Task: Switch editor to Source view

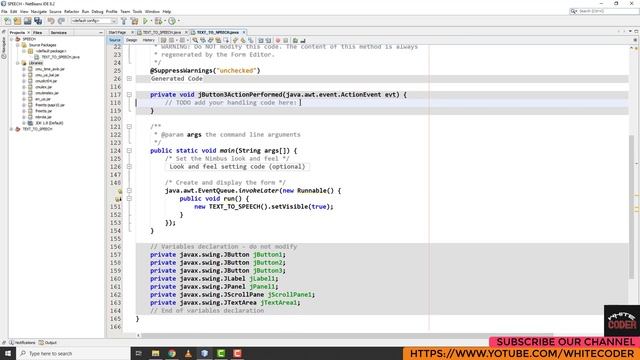Action: [115, 40]
